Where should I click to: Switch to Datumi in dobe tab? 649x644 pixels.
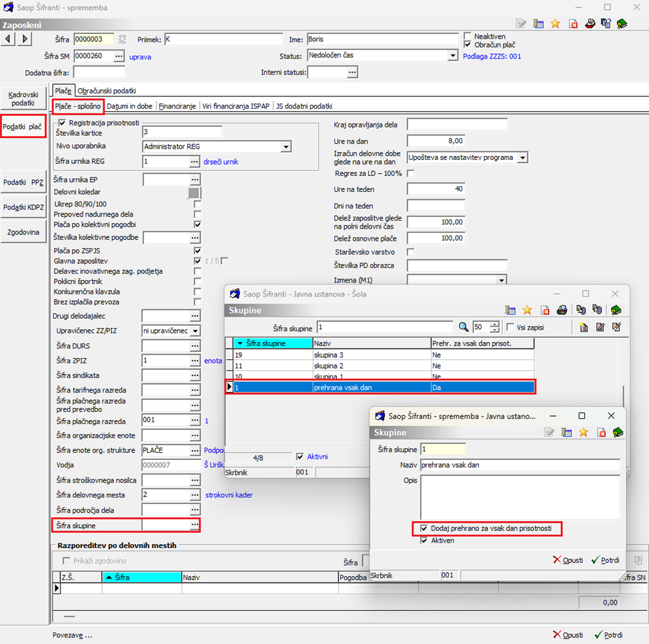129,106
